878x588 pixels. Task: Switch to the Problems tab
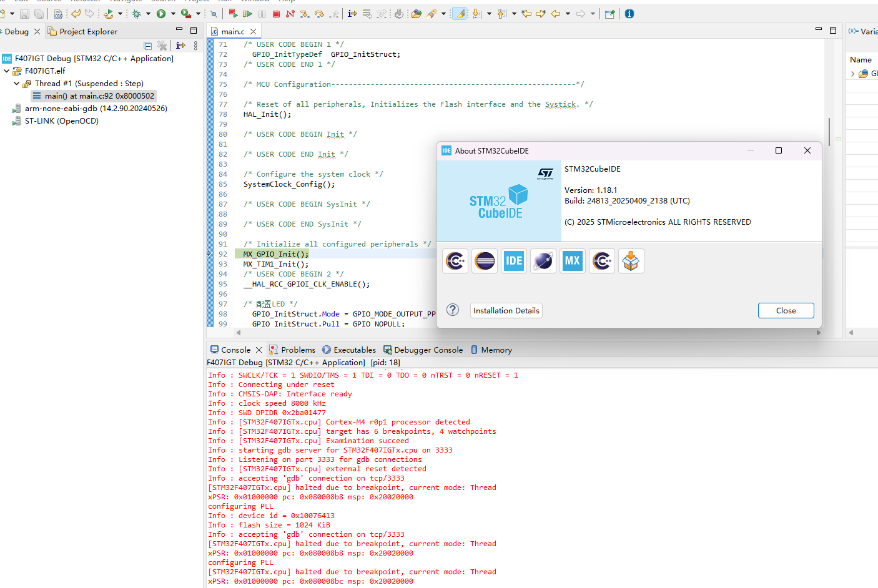coord(292,350)
